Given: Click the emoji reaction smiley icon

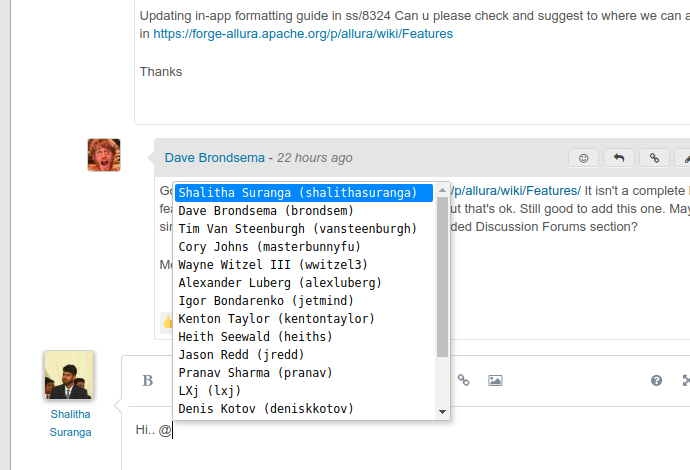Looking at the screenshot, I should [x=583, y=157].
